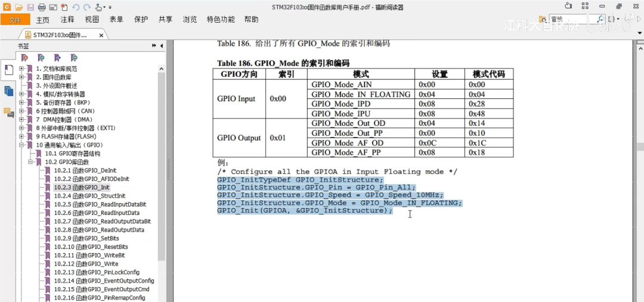Go to bookmark '10.1 GPIO寄存器结构'
The image size is (644, 302).
(73, 154)
